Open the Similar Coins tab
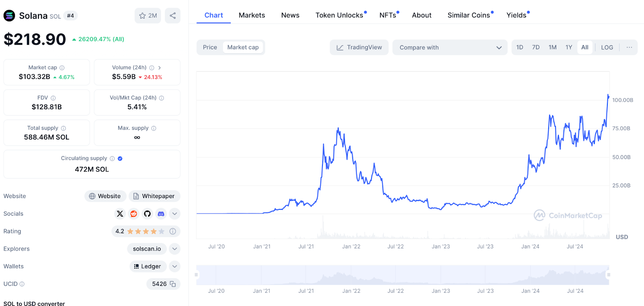644x306 pixels. tap(469, 15)
